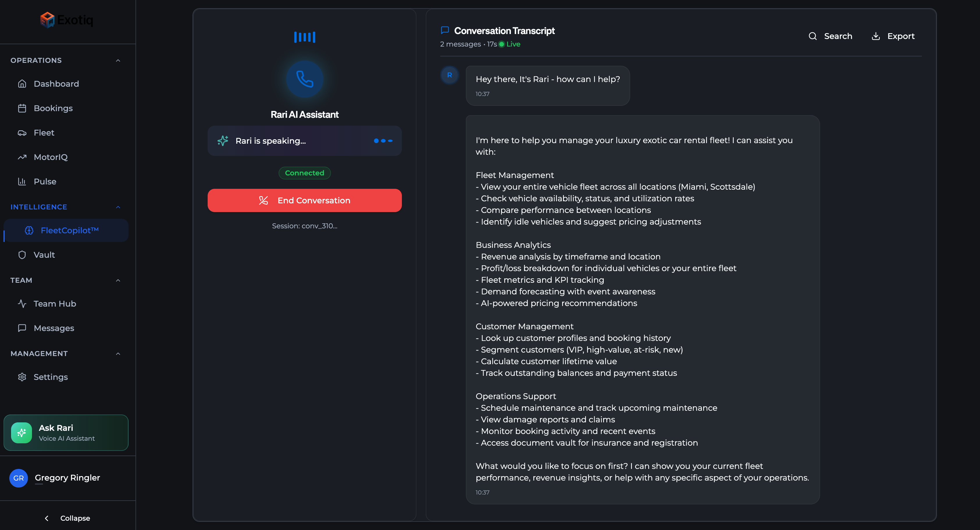Switch to FleetCopilot in the sidebar
Image resolution: width=980 pixels, height=530 pixels.
point(70,230)
